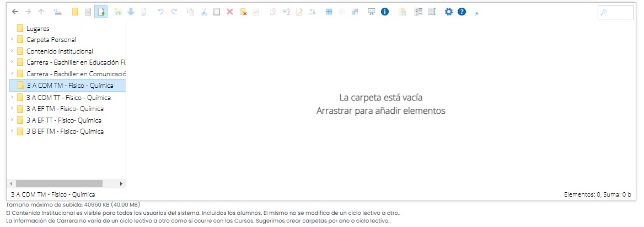The width and height of the screenshot is (644, 227).
Task: Go back using the left arrow icon
Action: tap(15, 12)
